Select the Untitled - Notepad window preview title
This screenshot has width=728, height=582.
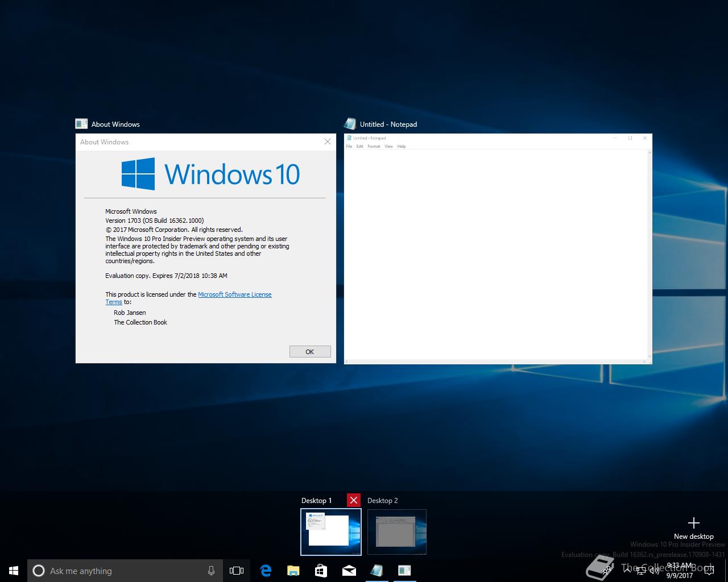click(x=388, y=124)
